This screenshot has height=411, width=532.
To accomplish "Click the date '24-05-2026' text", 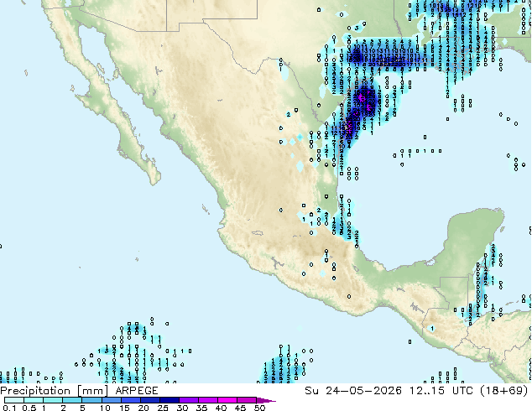I will pyautogui.click(x=363, y=391).
